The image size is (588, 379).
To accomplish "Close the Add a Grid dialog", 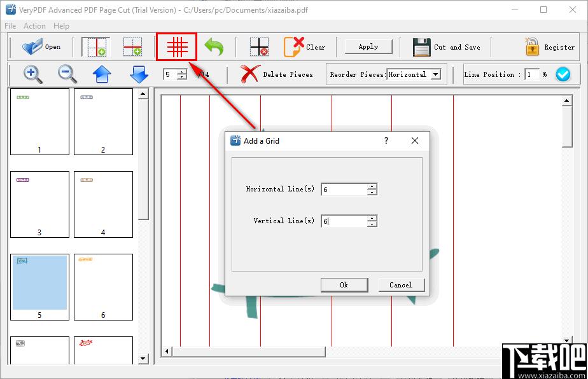I will 415,141.
